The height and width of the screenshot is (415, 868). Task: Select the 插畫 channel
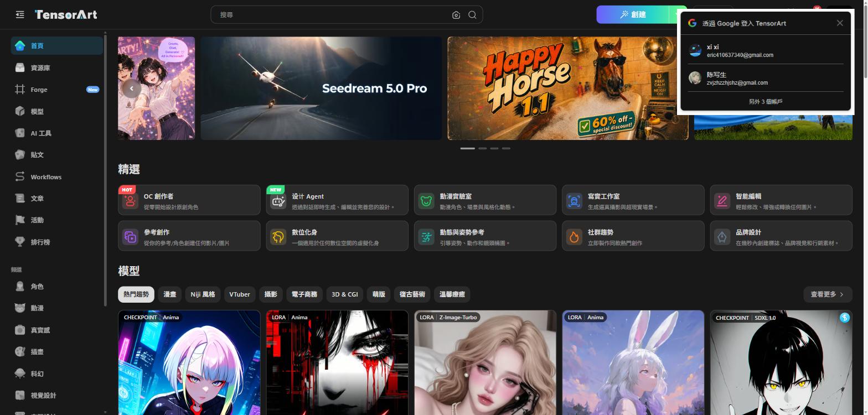[56, 352]
